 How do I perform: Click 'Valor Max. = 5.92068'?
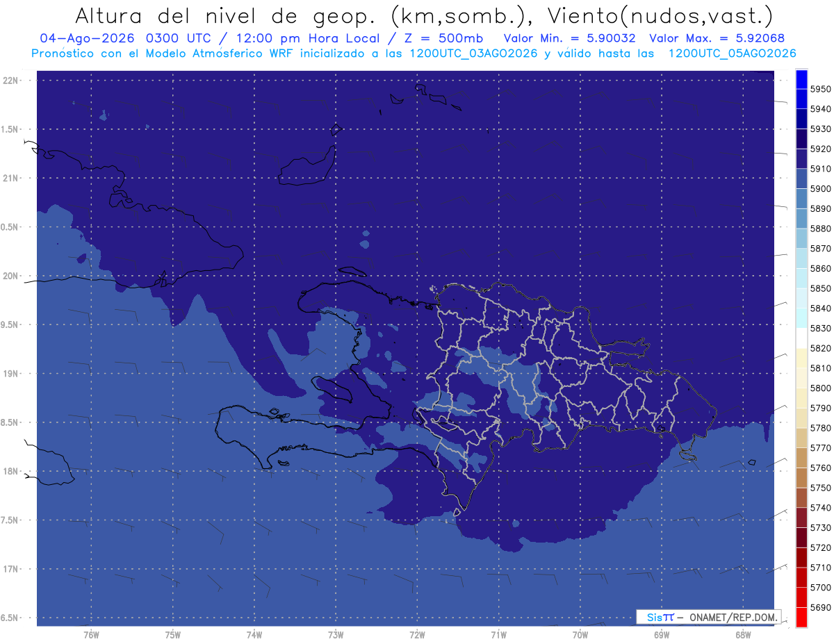[x=717, y=38]
